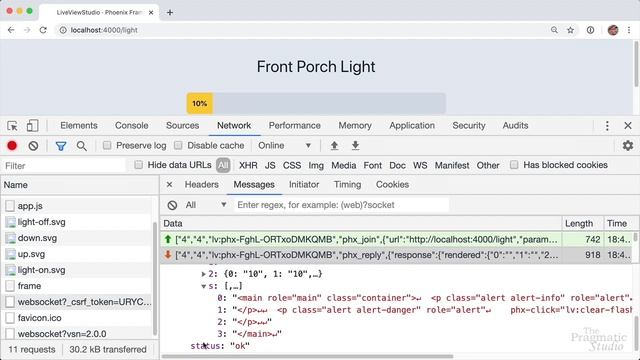
Task: Clear the network log
Action: tap(33, 146)
